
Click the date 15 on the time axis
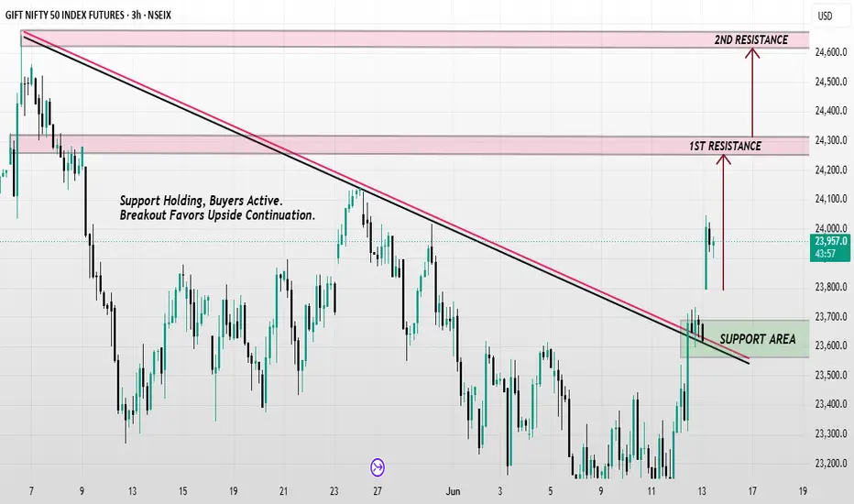(182, 491)
